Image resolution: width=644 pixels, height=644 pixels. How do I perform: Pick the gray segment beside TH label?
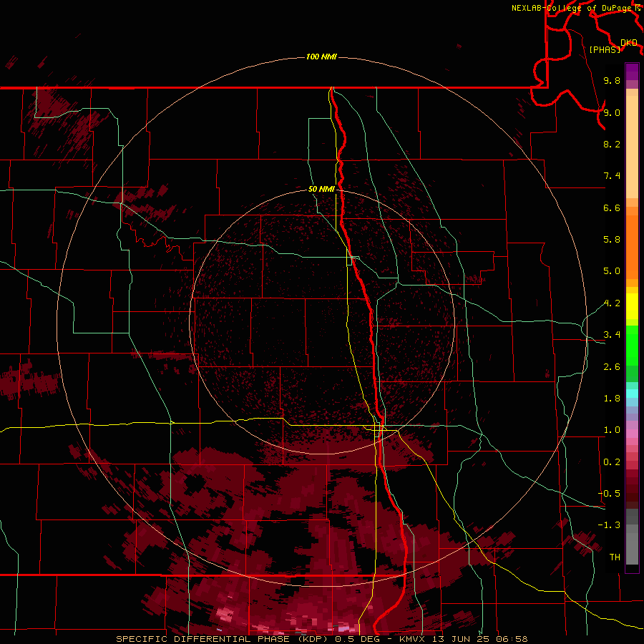[x=632, y=550]
